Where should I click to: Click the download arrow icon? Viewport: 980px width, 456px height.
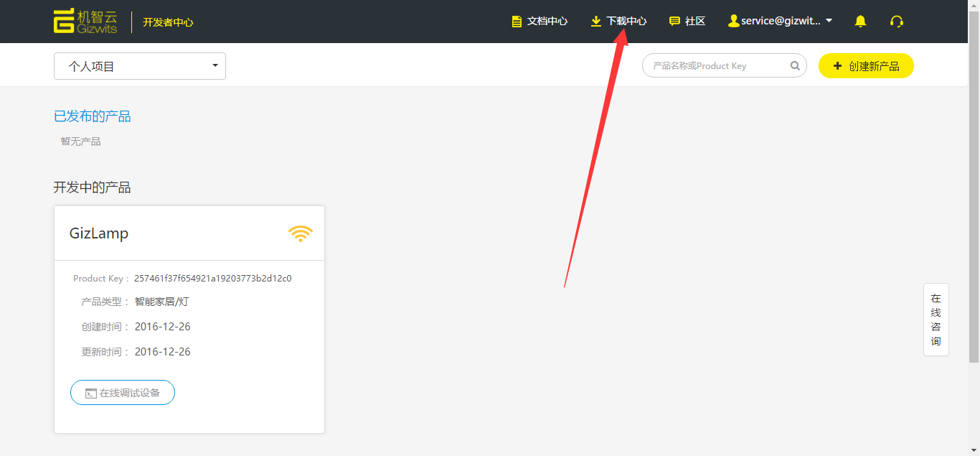[595, 22]
